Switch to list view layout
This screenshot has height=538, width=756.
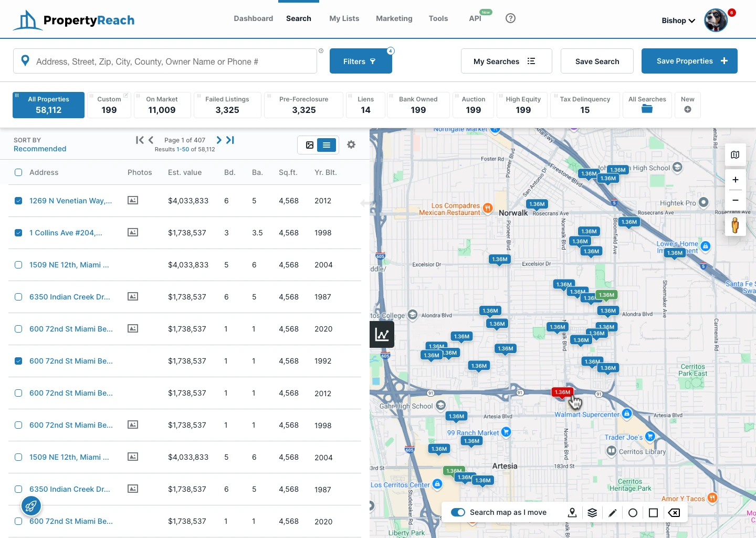(x=327, y=145)
